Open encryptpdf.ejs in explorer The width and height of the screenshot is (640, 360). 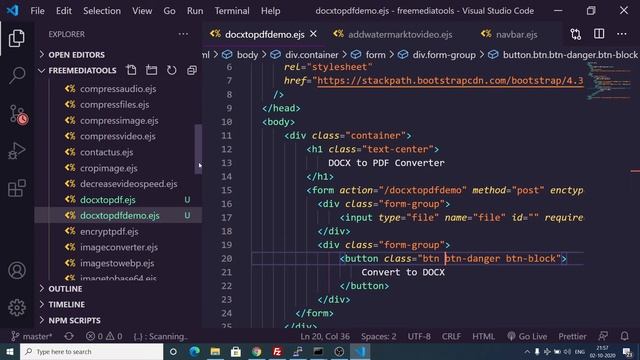[109, 231]
